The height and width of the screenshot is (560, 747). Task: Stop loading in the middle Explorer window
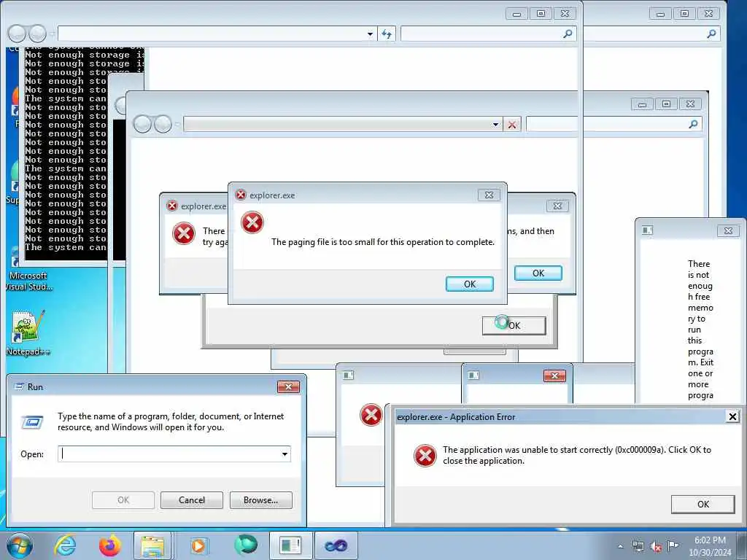tap(512, 125)
